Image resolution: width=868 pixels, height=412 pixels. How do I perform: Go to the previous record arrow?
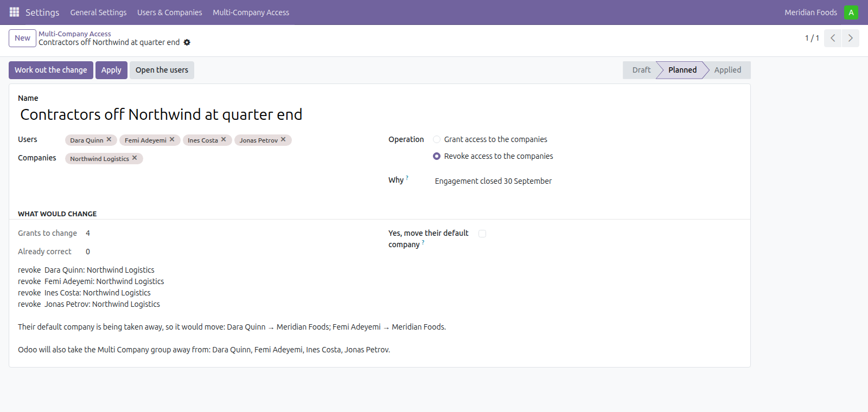(833, 38)
